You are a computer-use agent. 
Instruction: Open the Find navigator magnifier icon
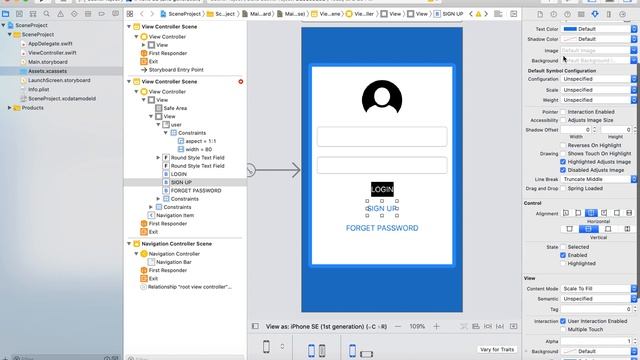coord(47,14)
